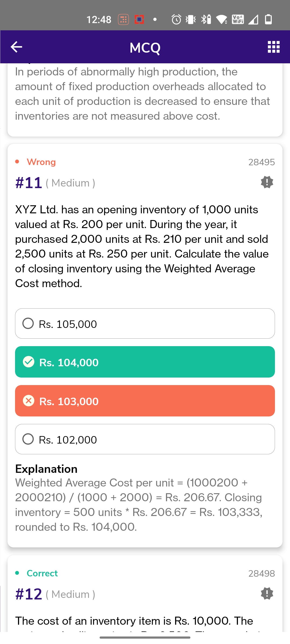
Task: Report question #12 using the flag icon
Action: coord(267,594)
